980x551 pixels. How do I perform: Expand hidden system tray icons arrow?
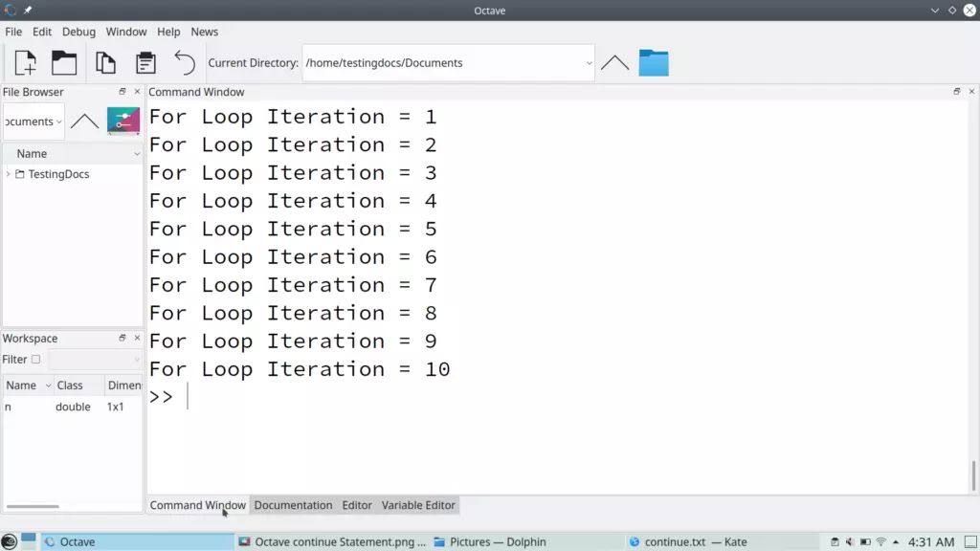point(896,541)
